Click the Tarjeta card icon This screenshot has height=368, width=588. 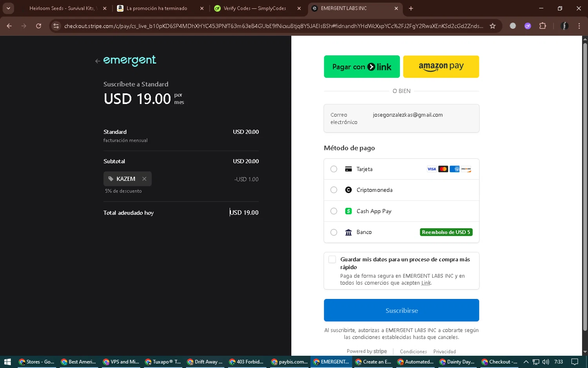(348, 169)
